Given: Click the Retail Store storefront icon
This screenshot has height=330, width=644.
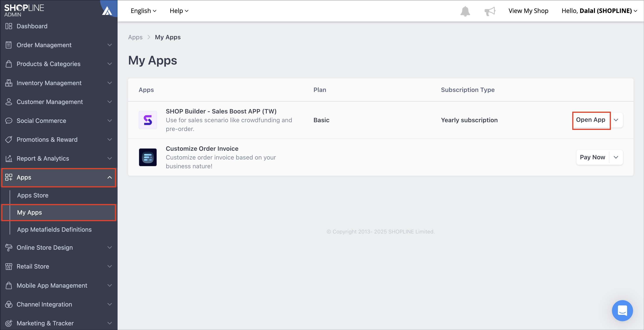Looking at the screenshot, I should [9, 267].
